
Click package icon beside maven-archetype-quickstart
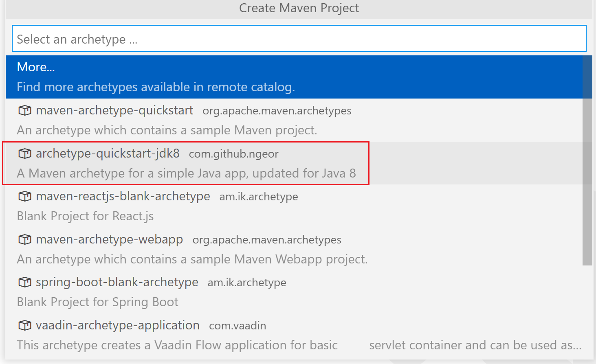(x=25, y=110)
